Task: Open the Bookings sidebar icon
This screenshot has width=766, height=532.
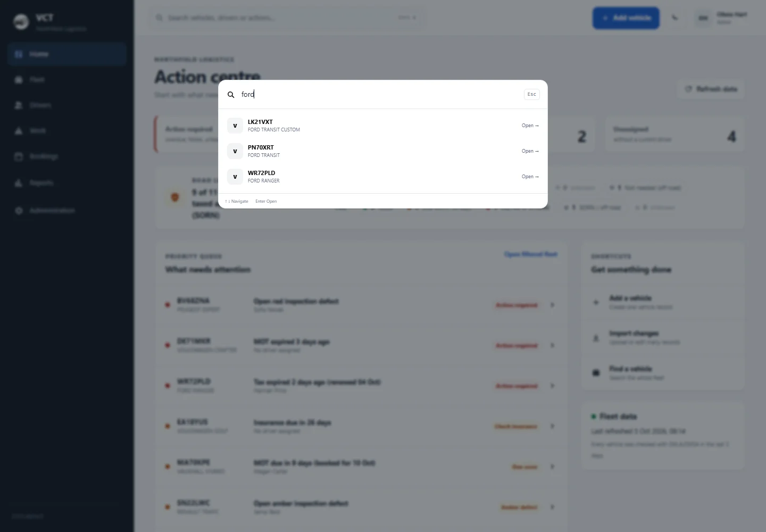Action: 19,156
